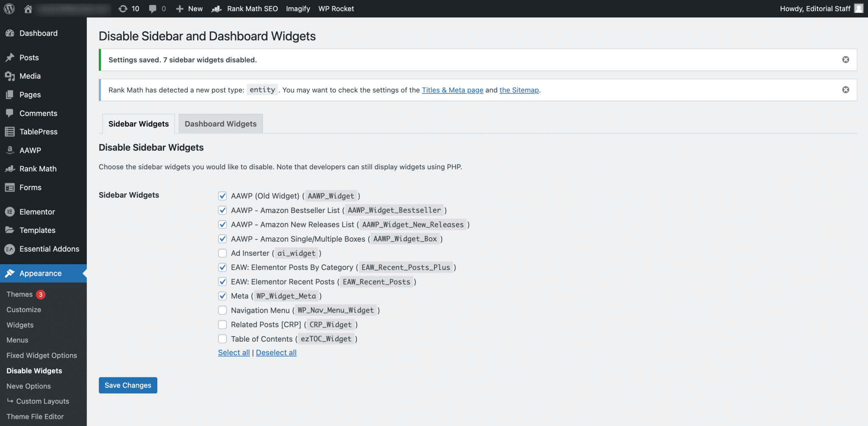Open the Rank Math sidebar icon
Image resolution: width=868 pixels, height=426 pixels.
pyautogui.click(x=10, y=169)
